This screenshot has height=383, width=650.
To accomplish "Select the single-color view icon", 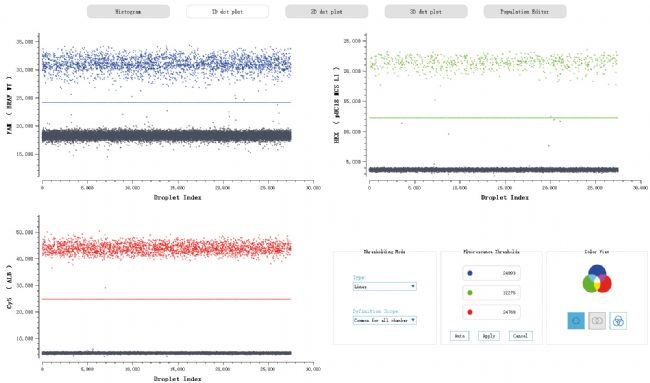I will click(x=576, y=321).
